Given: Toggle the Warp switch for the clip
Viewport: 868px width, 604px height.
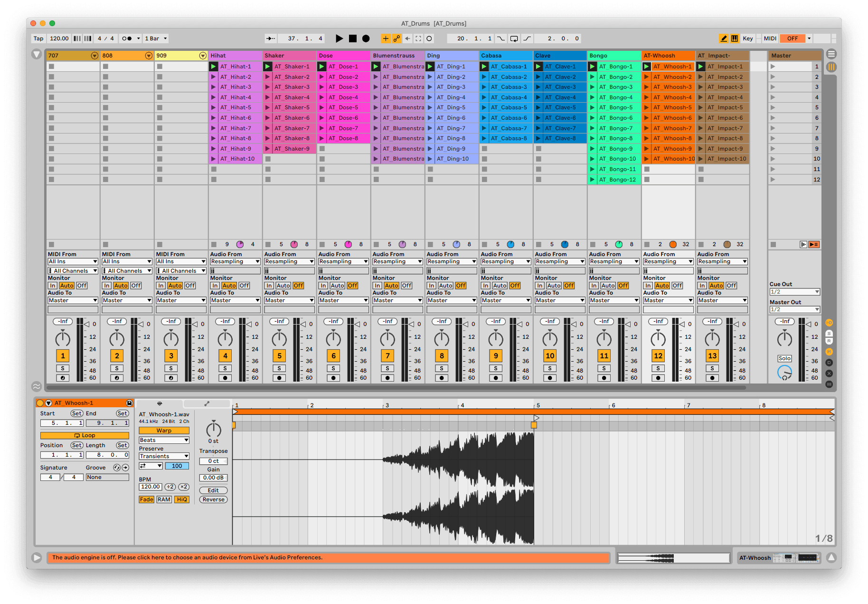Looking at the screenshot, I should click(164, 431).
